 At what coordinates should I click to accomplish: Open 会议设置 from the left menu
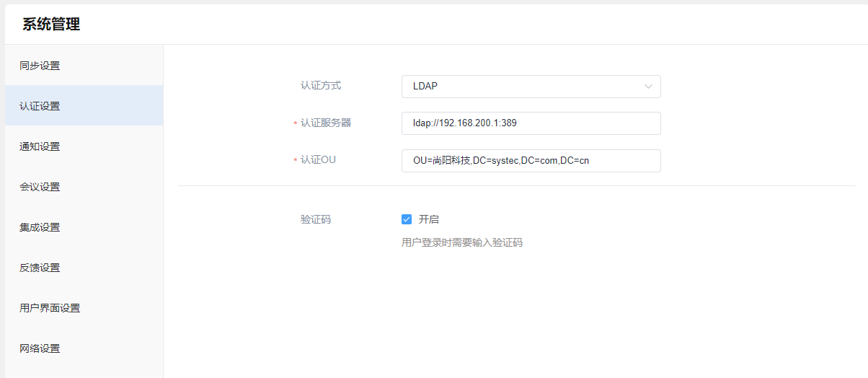[40, 187]
